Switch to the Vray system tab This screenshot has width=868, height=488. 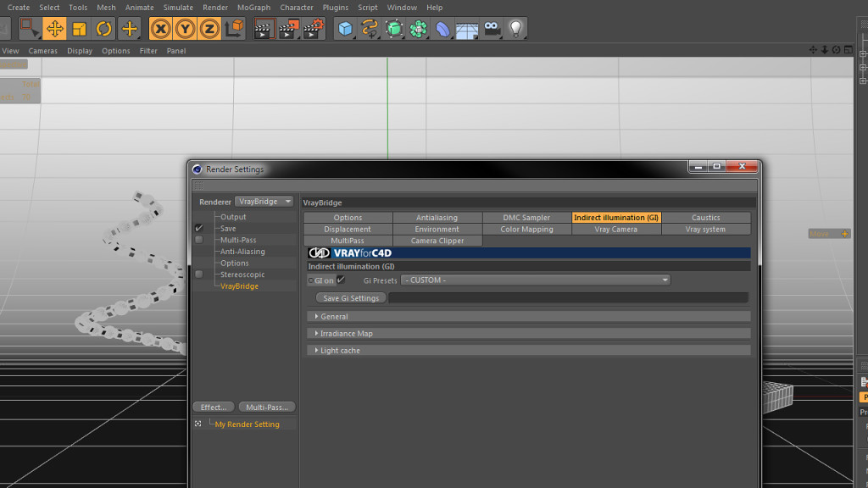coord(706,229)
